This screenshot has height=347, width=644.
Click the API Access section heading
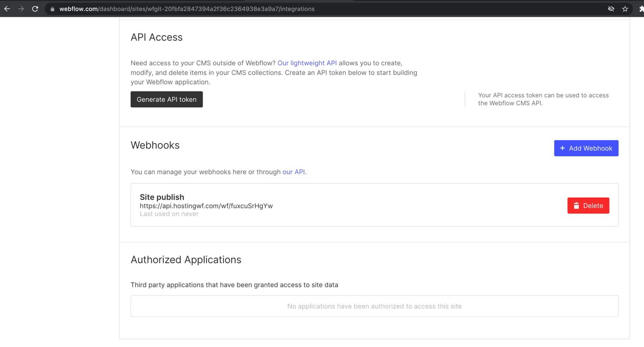pos(157,37)
